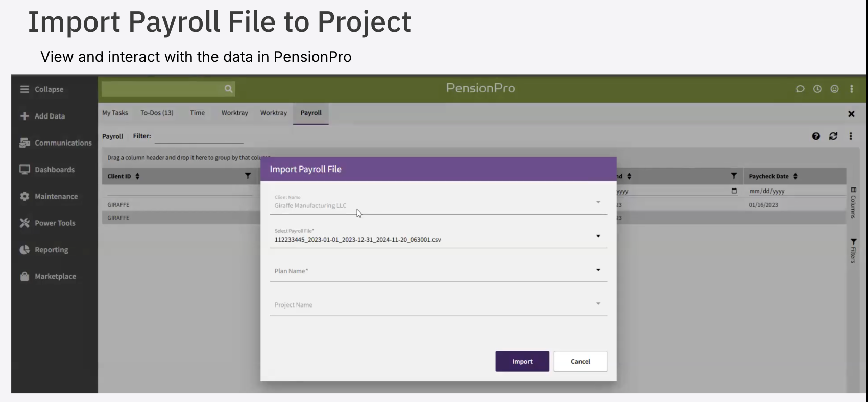This screenshot has width=868, height=402.
Task: Switch to the To-Dos (13) tab
Action: coord(157,113)
